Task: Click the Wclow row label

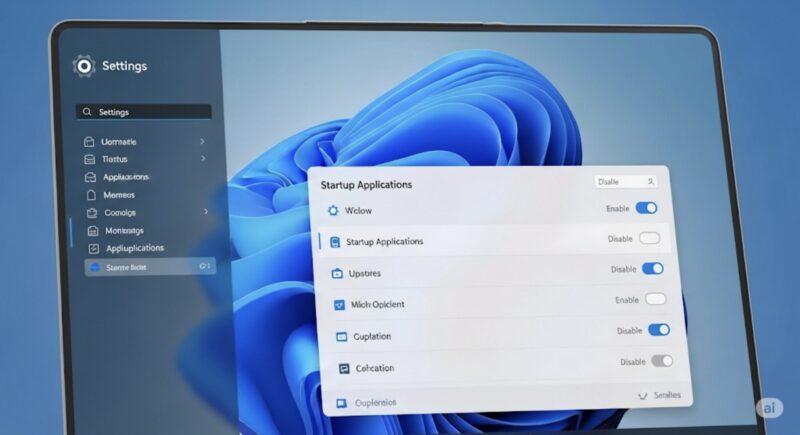Action: [358, 211]
